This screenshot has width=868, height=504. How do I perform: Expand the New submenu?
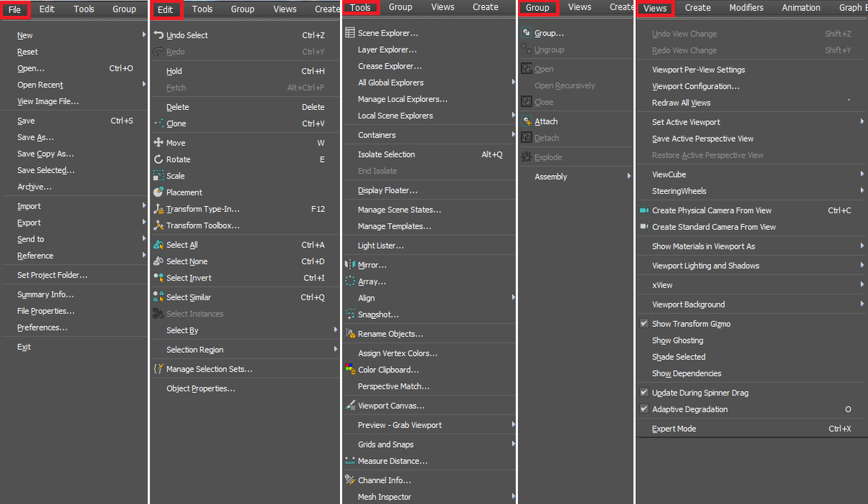[145, 35]
